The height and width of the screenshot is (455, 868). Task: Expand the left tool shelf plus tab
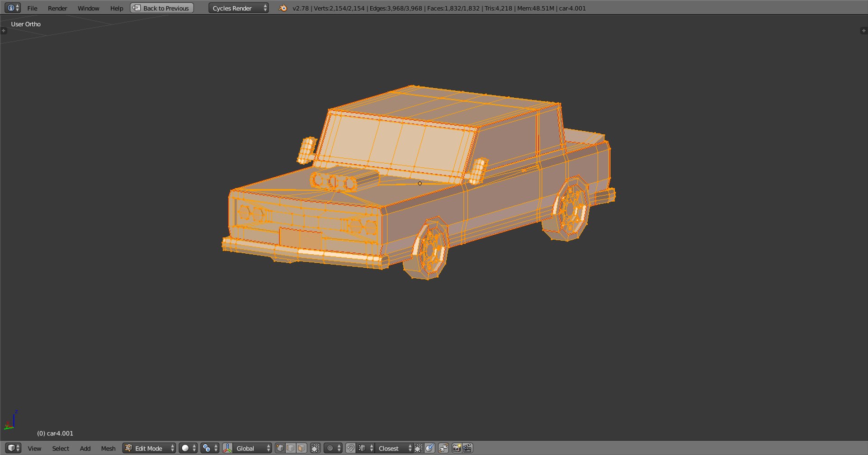tap(4, 31)
